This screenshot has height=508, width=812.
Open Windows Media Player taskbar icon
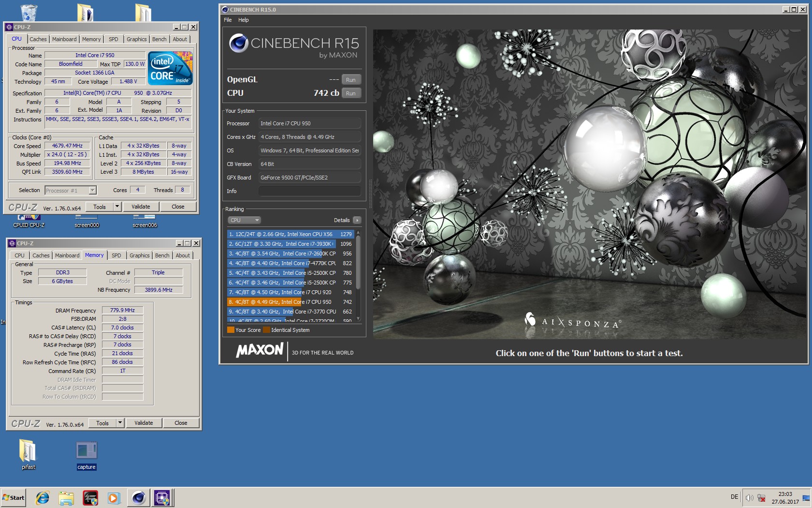tap(114, 497)
